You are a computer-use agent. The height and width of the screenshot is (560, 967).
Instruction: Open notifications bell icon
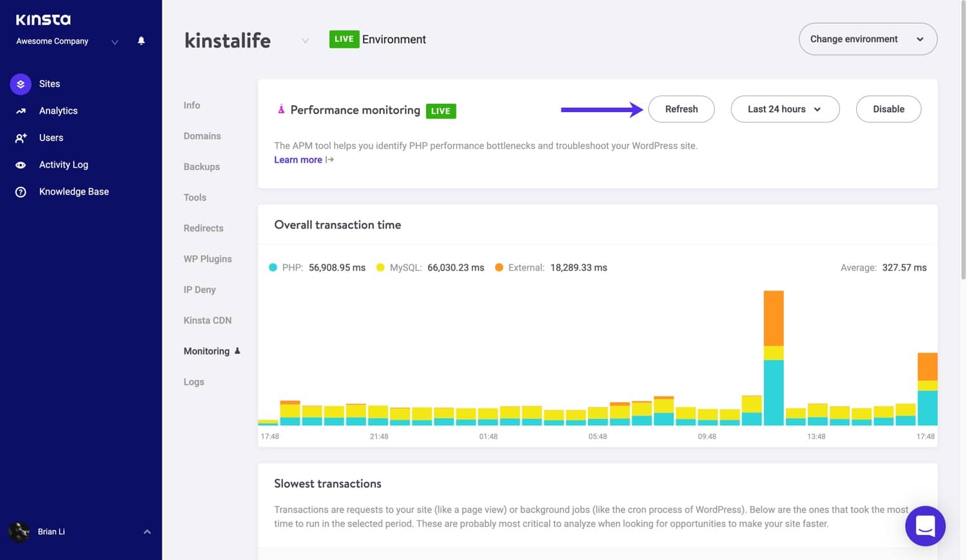click(x=141, y=41)
